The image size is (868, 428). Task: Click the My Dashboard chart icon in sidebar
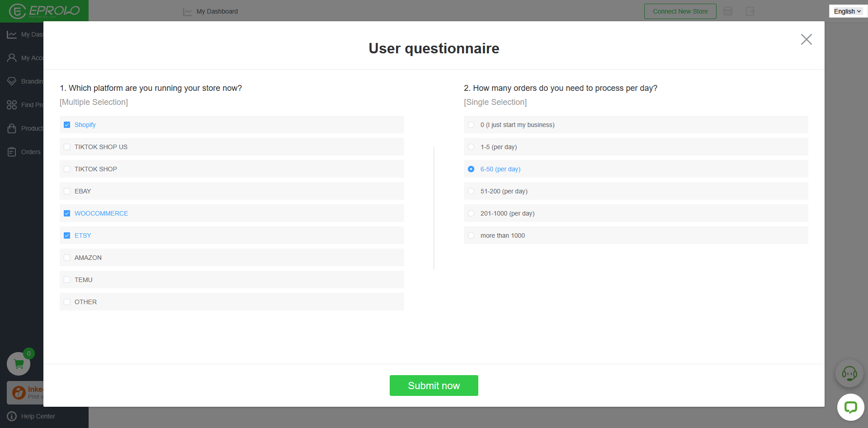point(12,34)
